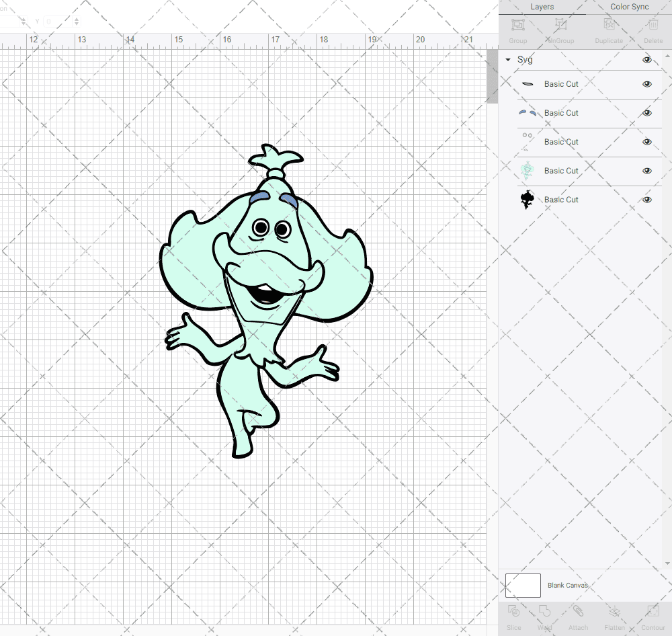Select the Attach tool
The image size is (672, 636).
(x=578, y=613)
